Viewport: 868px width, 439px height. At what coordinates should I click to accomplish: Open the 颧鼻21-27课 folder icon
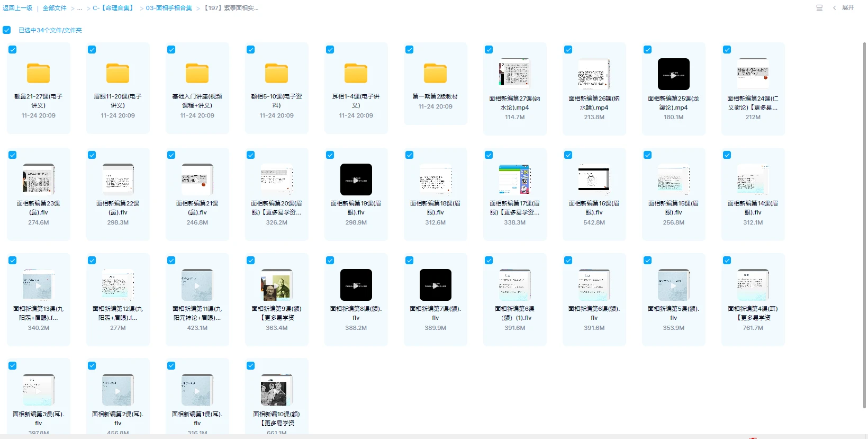pos(38,74)
